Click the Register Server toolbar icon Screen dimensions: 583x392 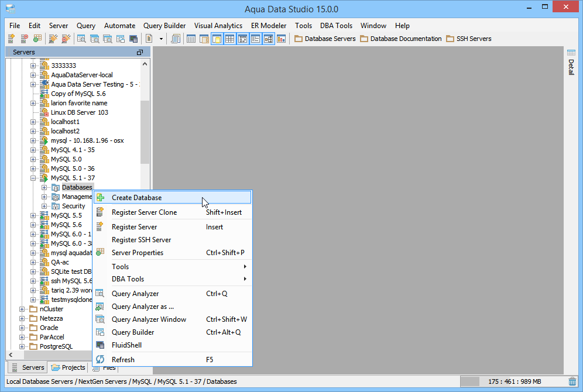pos(12,38)
